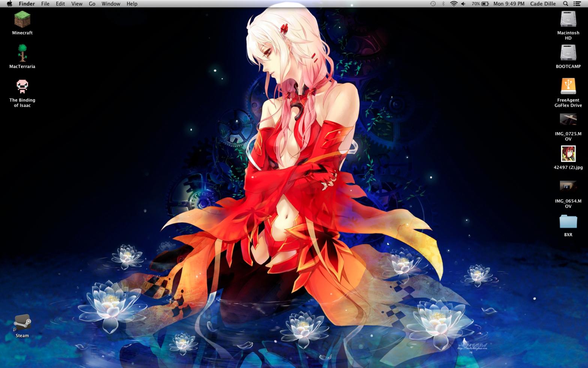Select The Binding of Isaac icon

22,86
